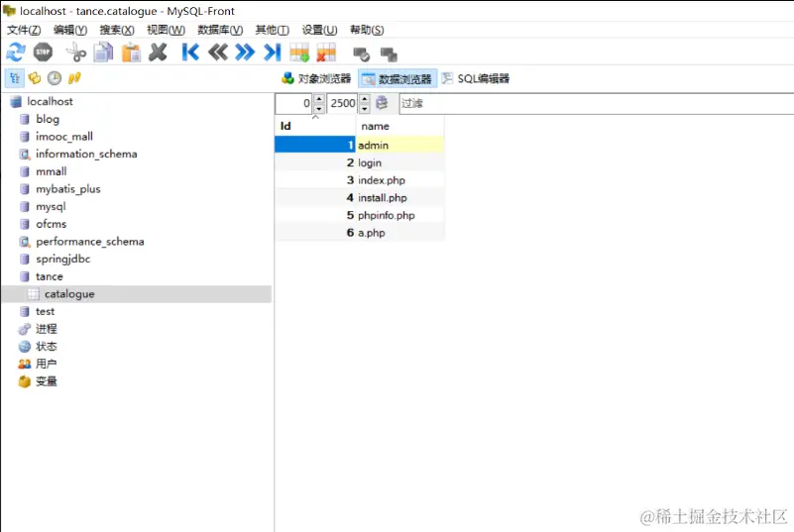The height and width of the screenshot is (532, 794).
Task: Select the information_schema database
Action: (x=86, y=154)
